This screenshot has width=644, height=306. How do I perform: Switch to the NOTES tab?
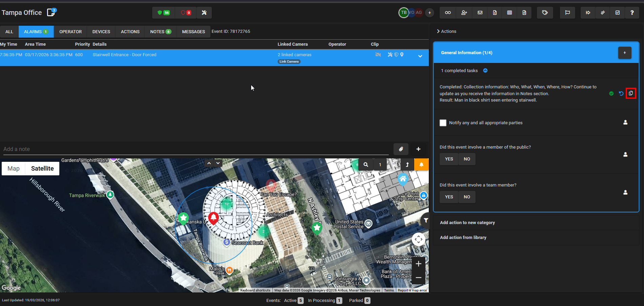click(x=160, y=31)
